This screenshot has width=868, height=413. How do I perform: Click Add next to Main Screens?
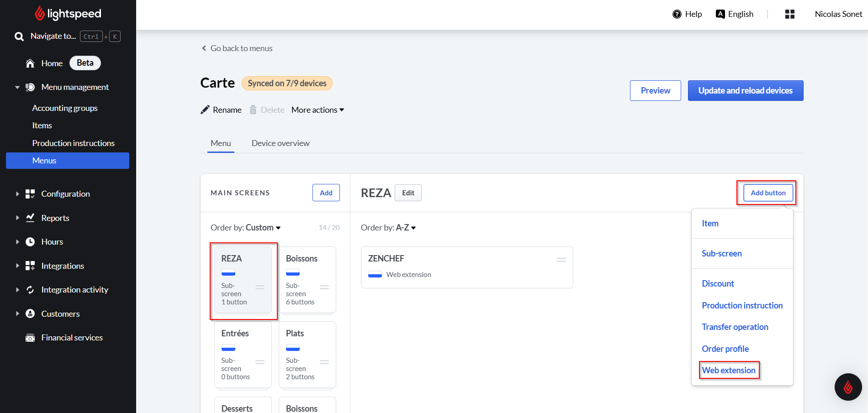[x=326, y=193]
